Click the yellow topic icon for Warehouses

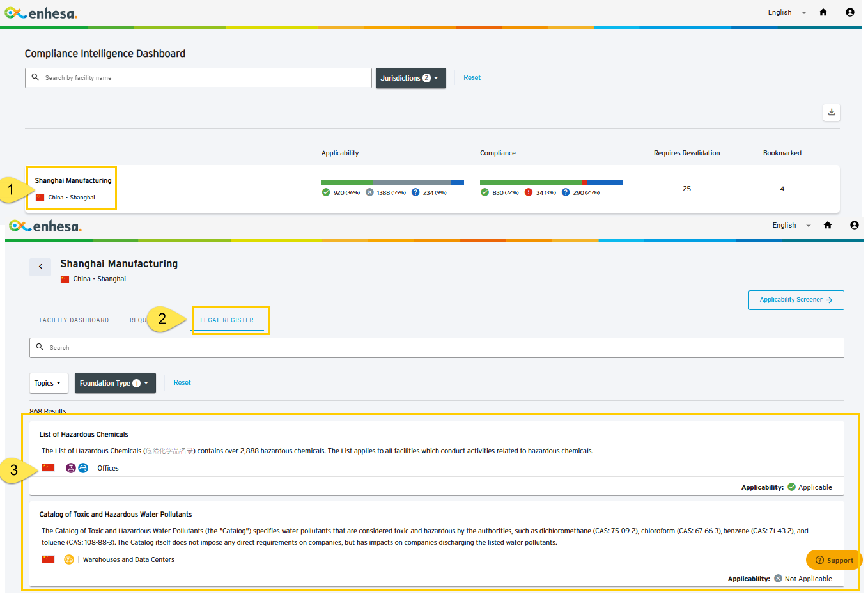[x=69, y=559]
